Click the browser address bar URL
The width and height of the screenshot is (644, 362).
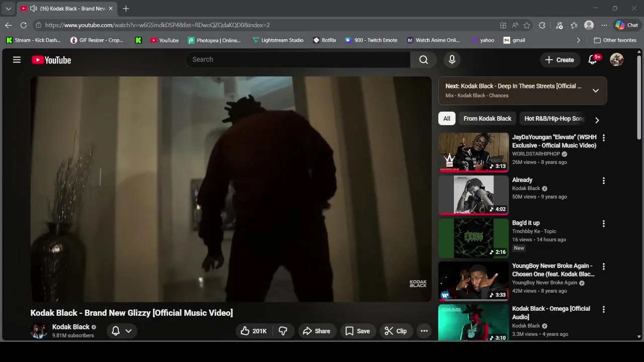(x=157, y=25)
